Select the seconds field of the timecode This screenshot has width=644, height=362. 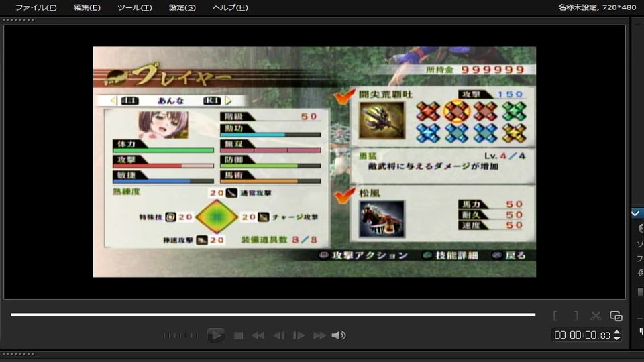(590, 335)
